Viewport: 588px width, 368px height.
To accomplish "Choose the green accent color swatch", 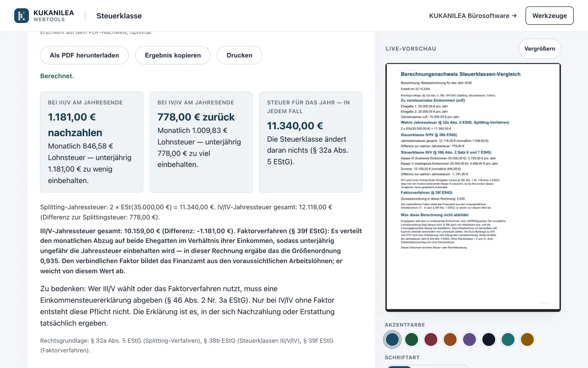I will [x=412, y=339].
